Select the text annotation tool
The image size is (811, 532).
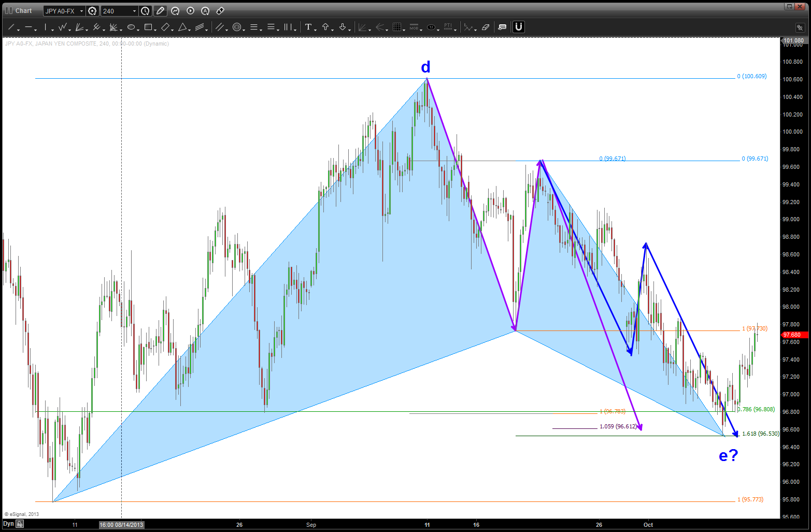[x=308, y=27]
